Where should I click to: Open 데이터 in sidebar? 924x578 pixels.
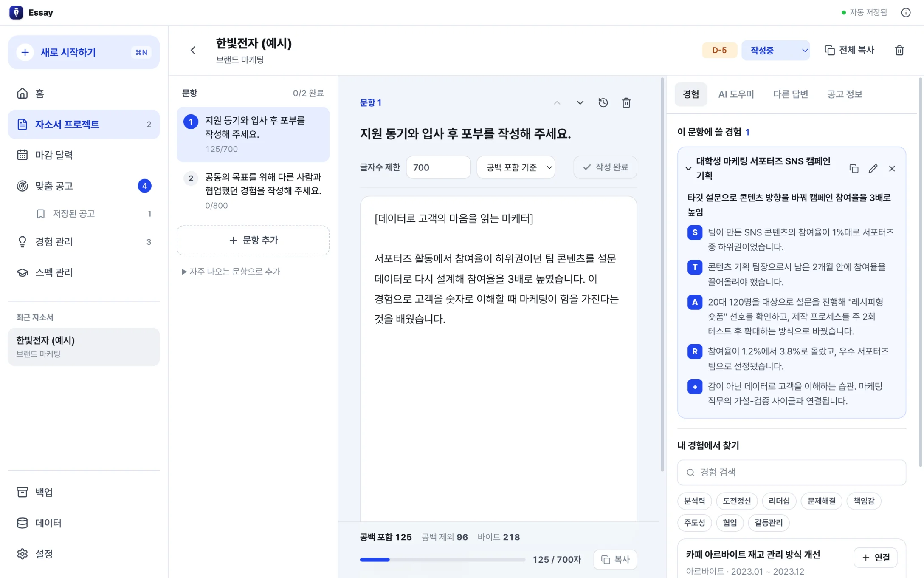[84, 523]
